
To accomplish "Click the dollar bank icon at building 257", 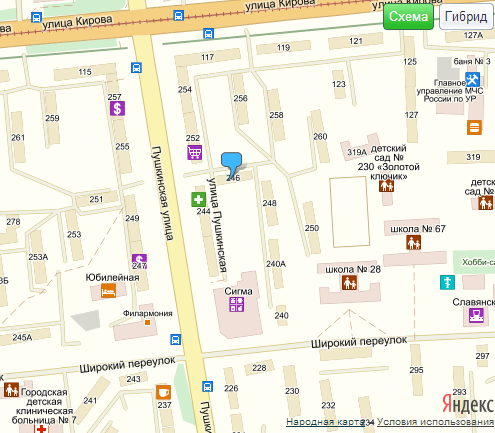I will [x=117, y=108].
